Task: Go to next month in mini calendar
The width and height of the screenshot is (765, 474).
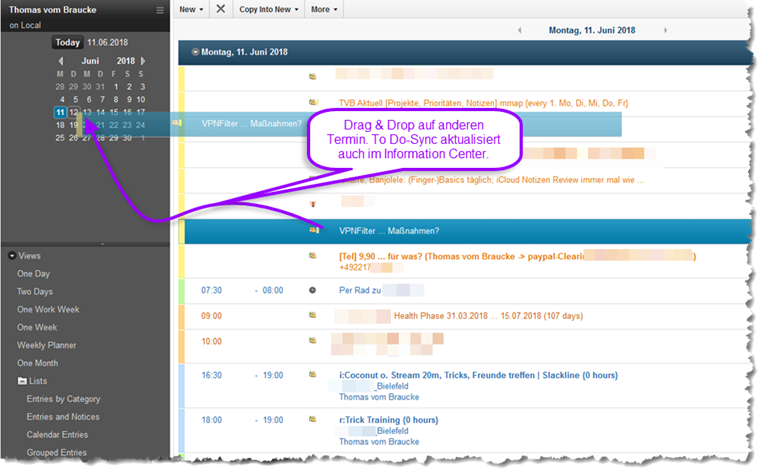Action: click(x=142, y=61)
